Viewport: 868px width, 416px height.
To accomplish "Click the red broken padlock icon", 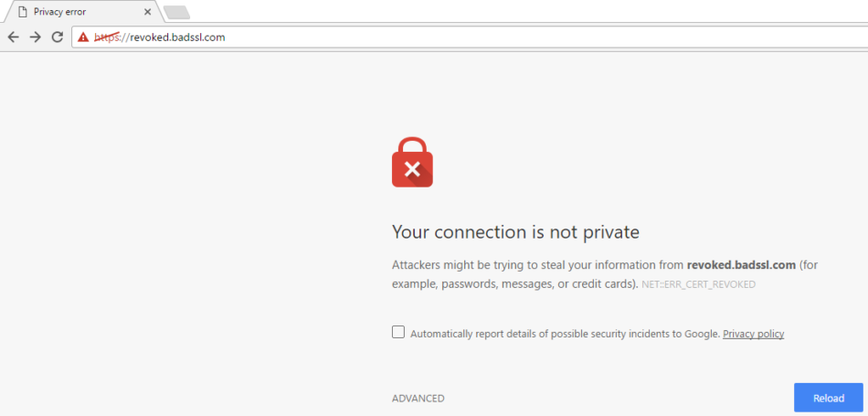I will pyautogui.click(x=412, y=163).
